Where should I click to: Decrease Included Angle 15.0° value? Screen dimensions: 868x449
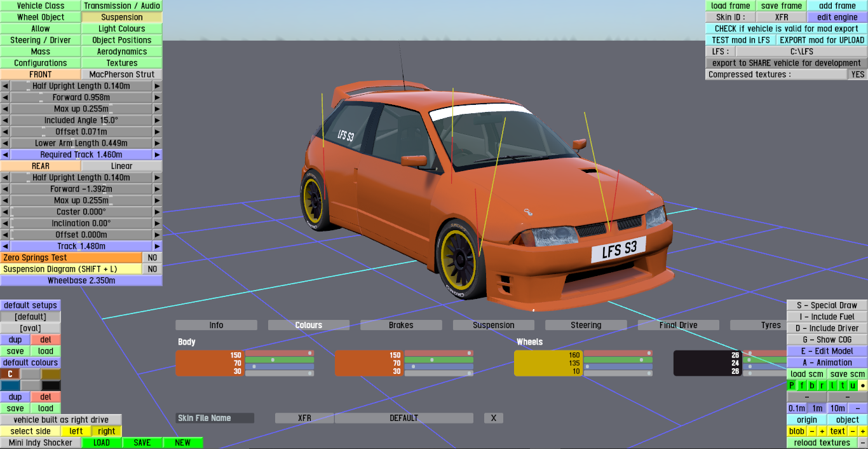[5, 120]
